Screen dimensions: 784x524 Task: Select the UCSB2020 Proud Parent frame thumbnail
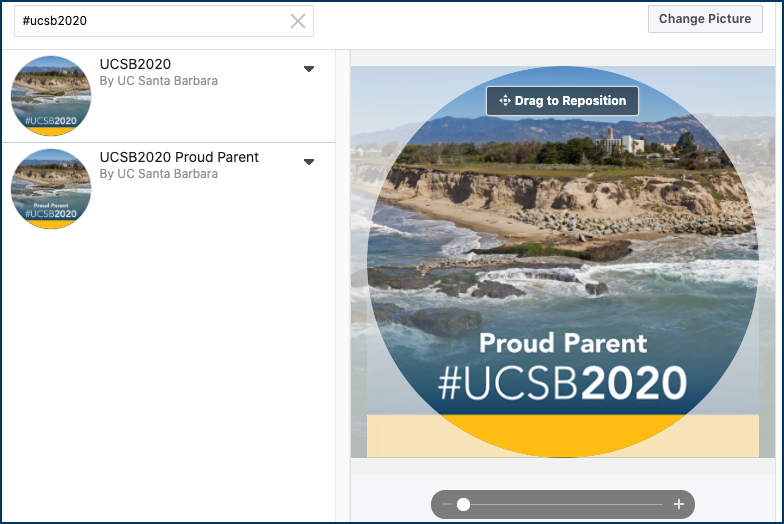point(51,189)
